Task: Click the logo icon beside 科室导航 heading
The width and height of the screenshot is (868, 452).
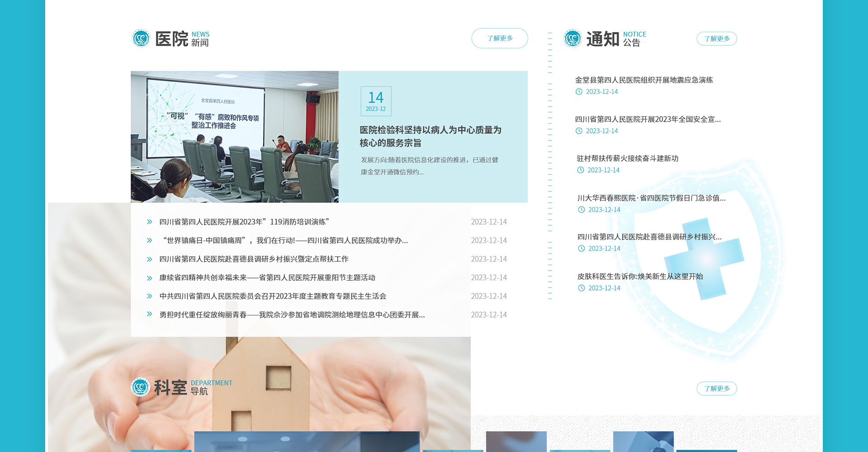Action: click(x=140, y=387)
